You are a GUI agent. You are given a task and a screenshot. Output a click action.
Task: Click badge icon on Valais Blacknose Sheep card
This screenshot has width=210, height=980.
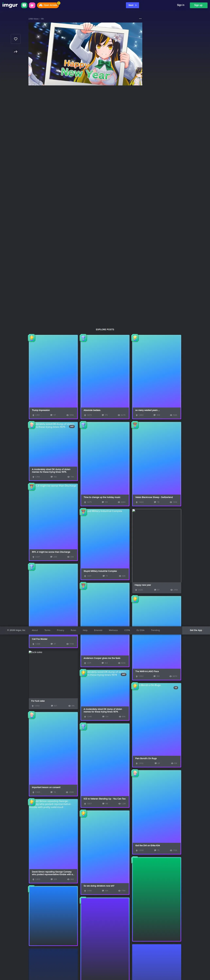point(135,425)
